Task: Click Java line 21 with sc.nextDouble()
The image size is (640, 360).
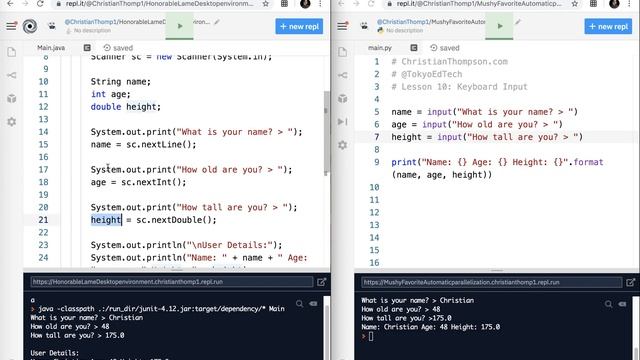Action: coord(153,220)
